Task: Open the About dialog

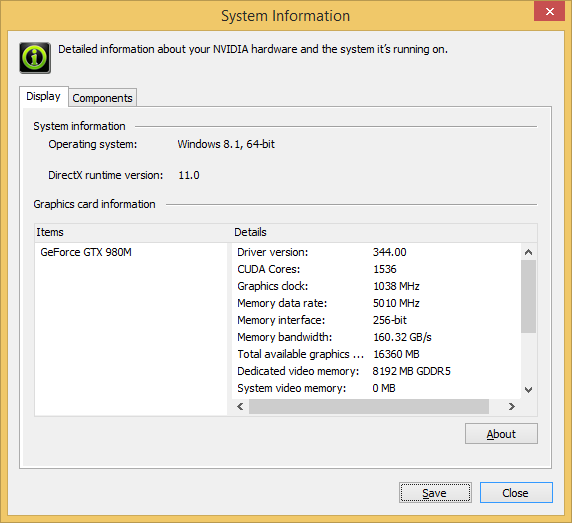Action: (x=501, y=434)
